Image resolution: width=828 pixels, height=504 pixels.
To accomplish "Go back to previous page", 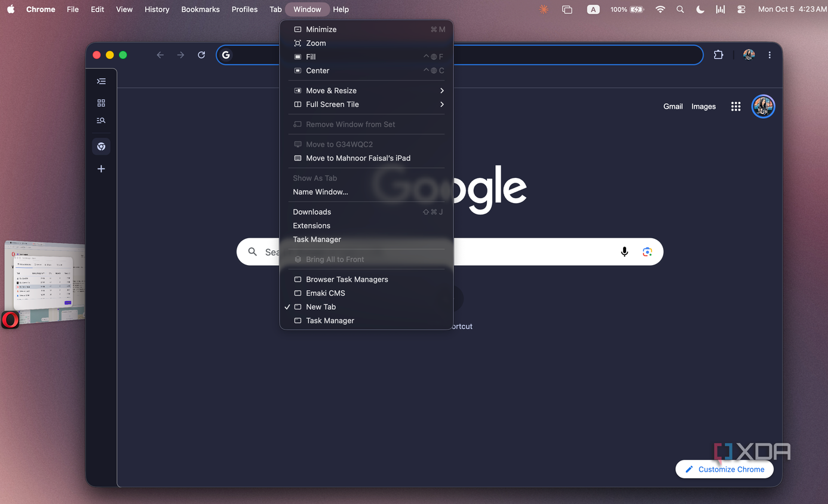I will [x=160, y=55].
